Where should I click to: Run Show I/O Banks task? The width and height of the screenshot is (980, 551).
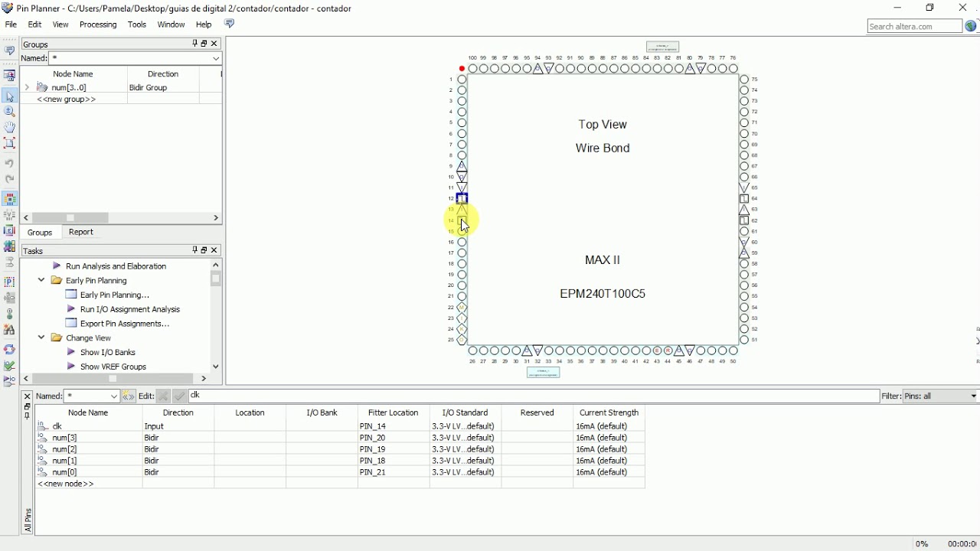click(x=108, y=352)
